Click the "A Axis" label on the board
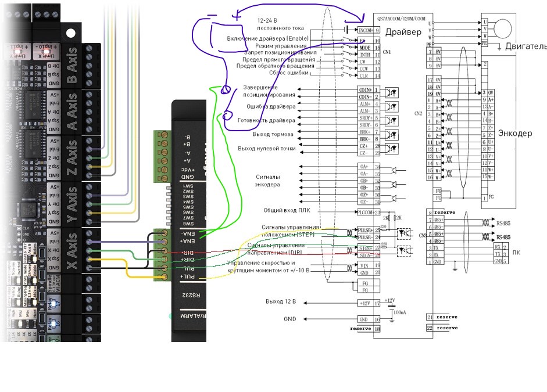Image resolution: width=547 pixels, height=392 pixels. (71, 112)
